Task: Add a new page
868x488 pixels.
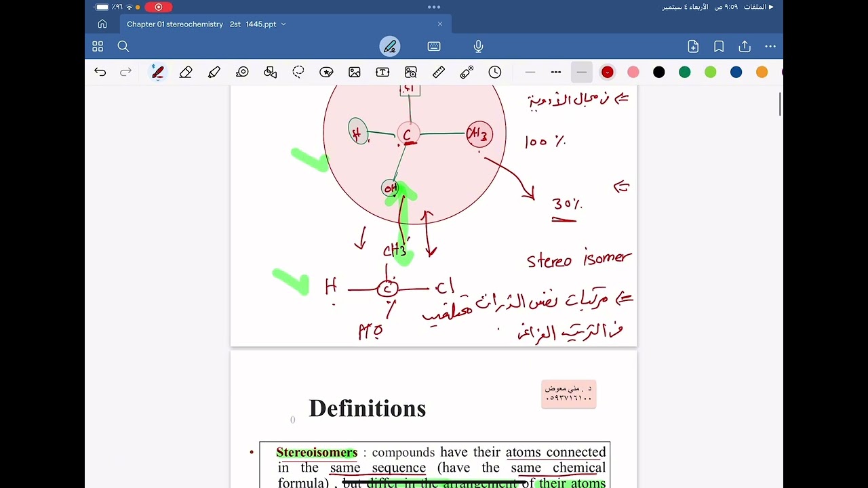Action: click(x=693, y=46)
